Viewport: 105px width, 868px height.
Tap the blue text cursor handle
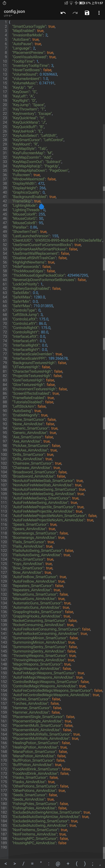pos(41,206)
